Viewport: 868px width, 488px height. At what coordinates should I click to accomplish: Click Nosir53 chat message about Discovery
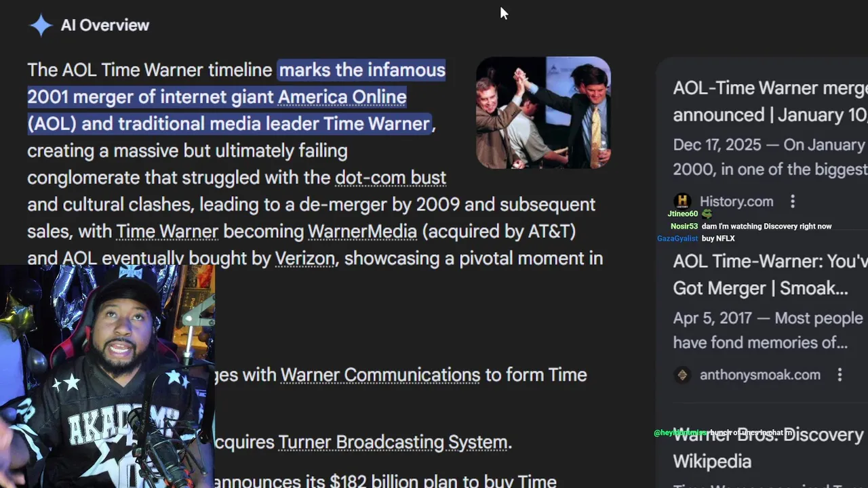coord(766,226)
